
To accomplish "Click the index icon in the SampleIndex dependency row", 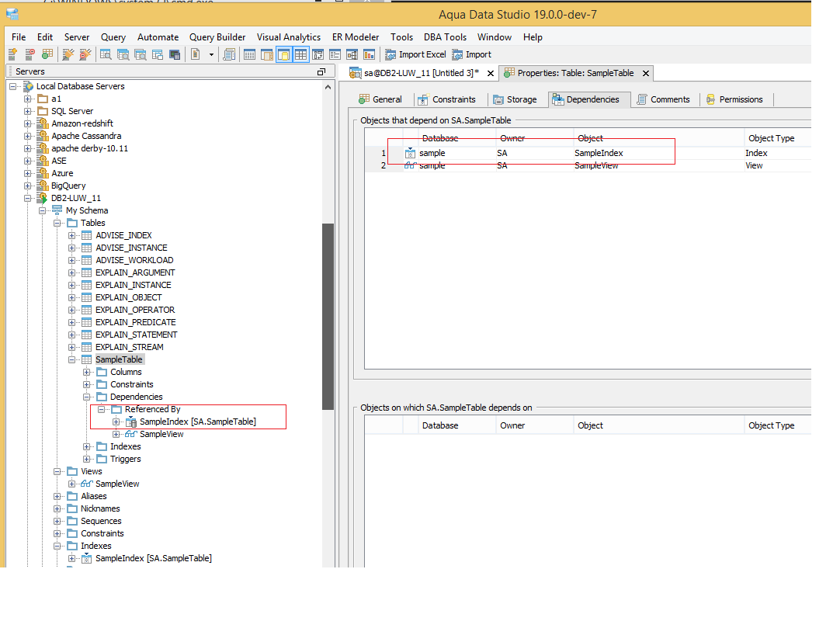I will tap(410, 153).
